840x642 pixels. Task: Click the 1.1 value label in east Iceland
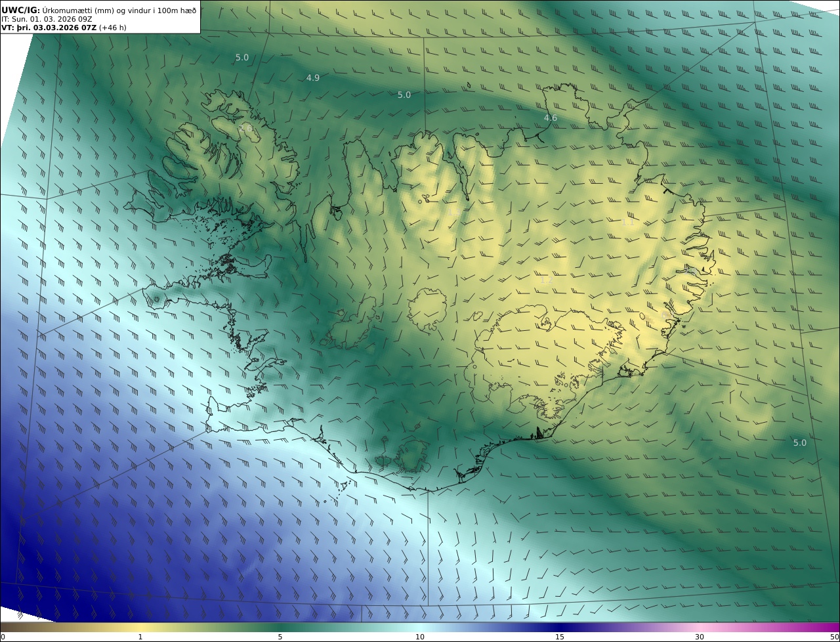click(x=627, y=222)
